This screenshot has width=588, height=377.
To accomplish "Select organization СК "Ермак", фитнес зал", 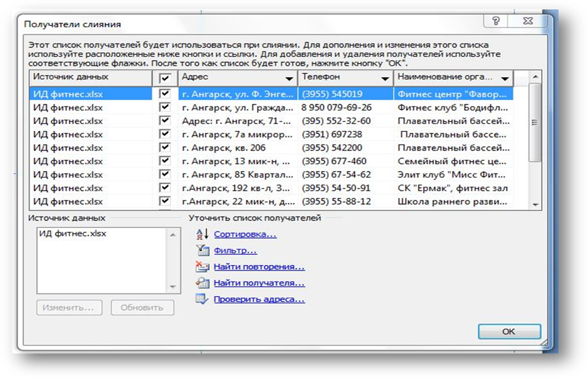I will click(453, 188).
